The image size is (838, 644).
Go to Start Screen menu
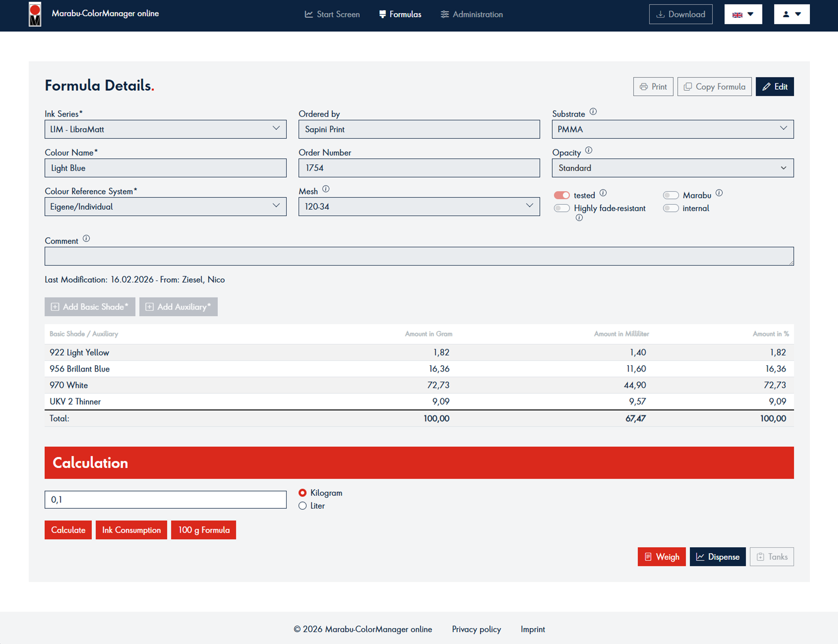point(332,14)
